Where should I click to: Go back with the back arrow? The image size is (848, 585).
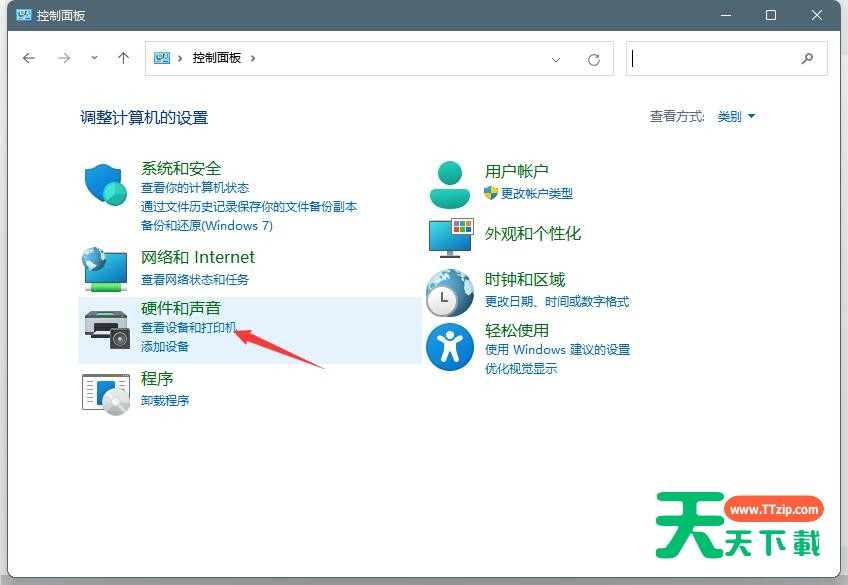[x=29, y=58]
